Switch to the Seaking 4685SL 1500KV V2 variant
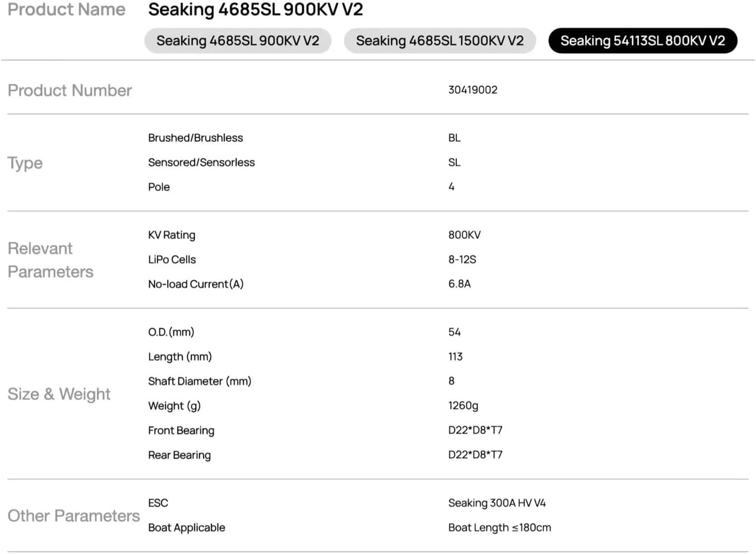756x554 pixels. pyautogui.click(x=440, y=41)
